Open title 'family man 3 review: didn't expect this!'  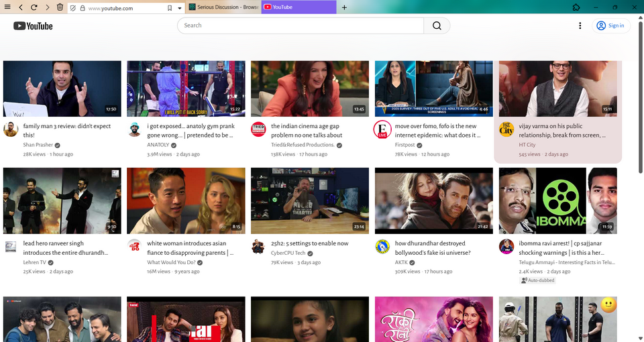(x=67, y=131)
